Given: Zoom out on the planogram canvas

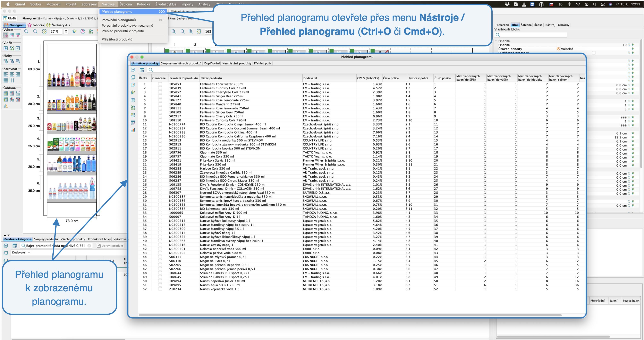Looking at the screenshot, I should [35, 32].
